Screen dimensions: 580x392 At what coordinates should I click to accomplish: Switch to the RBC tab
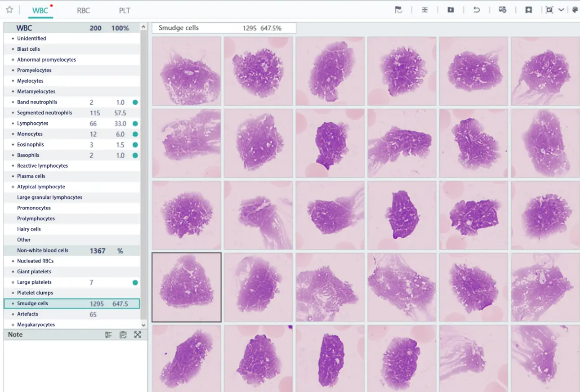coord(83,10)
